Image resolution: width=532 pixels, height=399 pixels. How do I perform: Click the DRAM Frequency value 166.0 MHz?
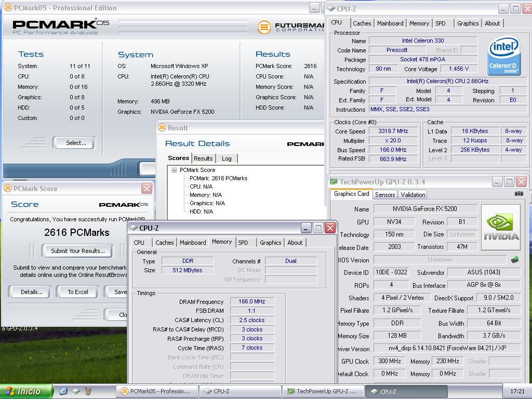tap(252, 301)
